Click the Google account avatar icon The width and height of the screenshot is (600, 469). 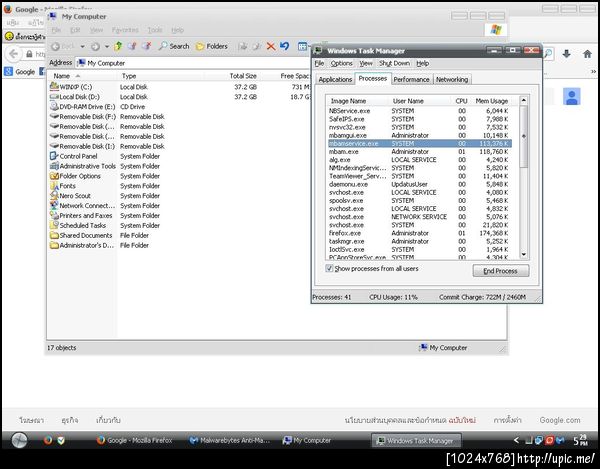pyautogui.click(x=572, y=96)
